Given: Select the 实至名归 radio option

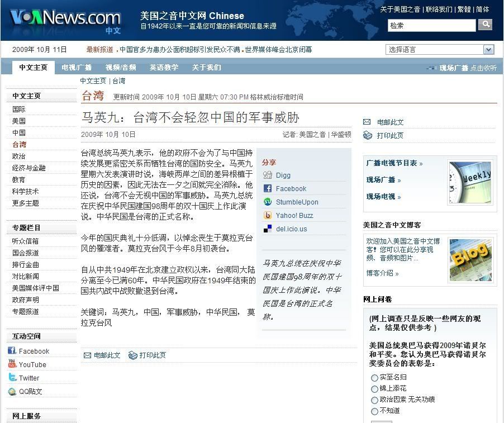Looking at the screenshot, I should (374, 378).
